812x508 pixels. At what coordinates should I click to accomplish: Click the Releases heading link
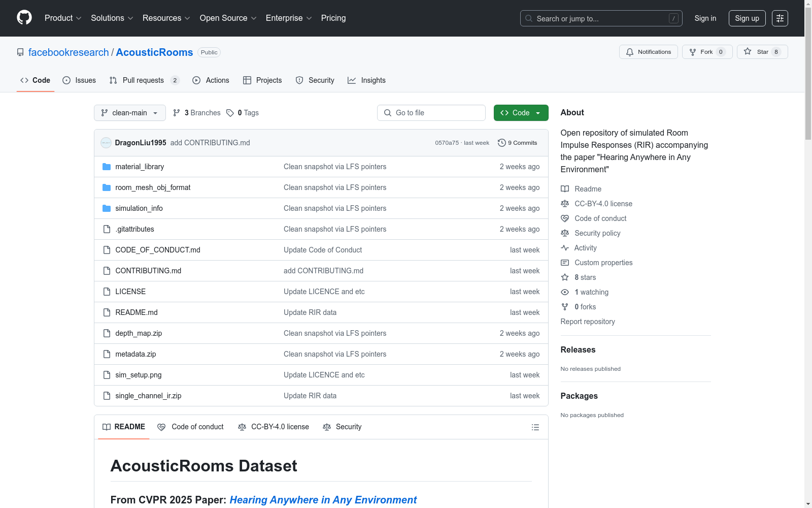pyautogui.click(x=578, y=350)
